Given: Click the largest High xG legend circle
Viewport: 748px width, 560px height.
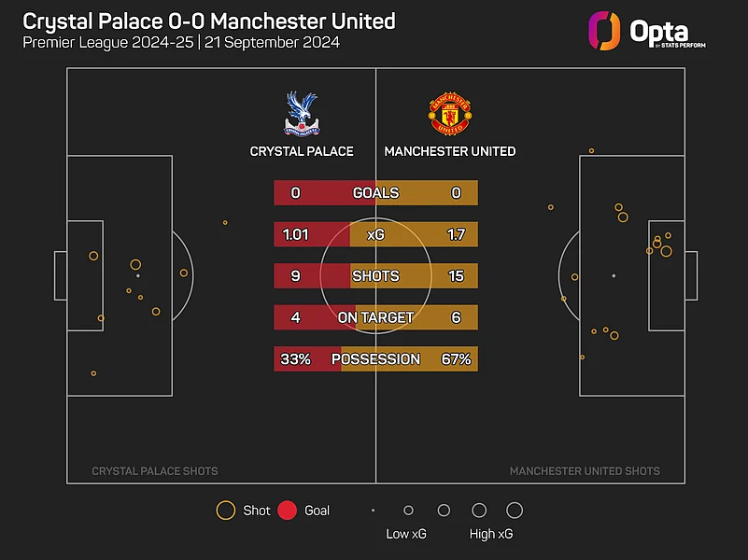Looking at the screenshot, I should [x=514, y=511].
